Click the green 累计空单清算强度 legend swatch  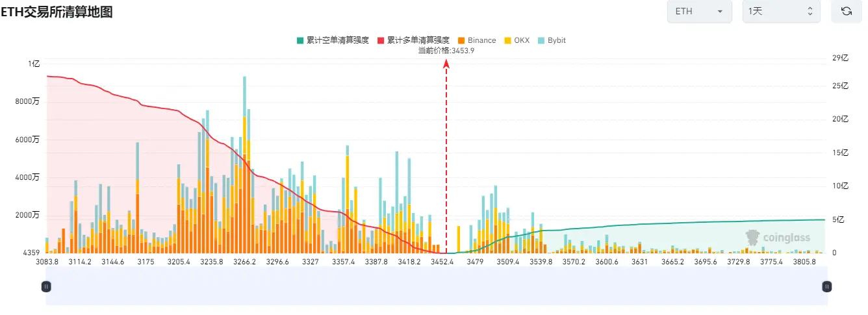coord(300,40)
